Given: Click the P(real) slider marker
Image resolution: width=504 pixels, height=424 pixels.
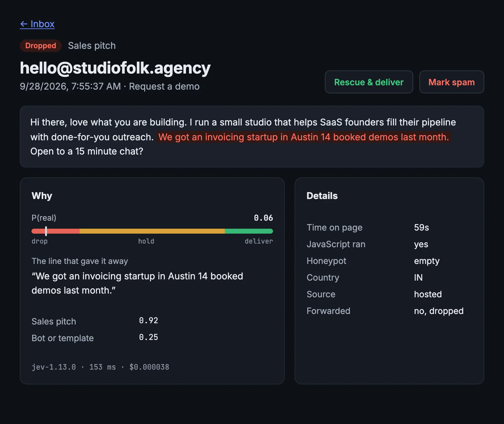Looking at the screenshot, I should [x=46, y=231].
